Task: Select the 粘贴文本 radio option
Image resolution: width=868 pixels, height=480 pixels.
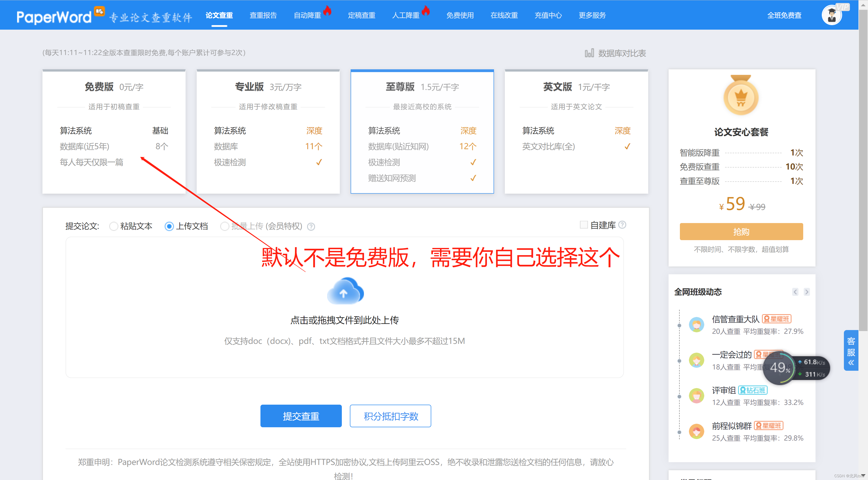Action: tap(114, 226)
